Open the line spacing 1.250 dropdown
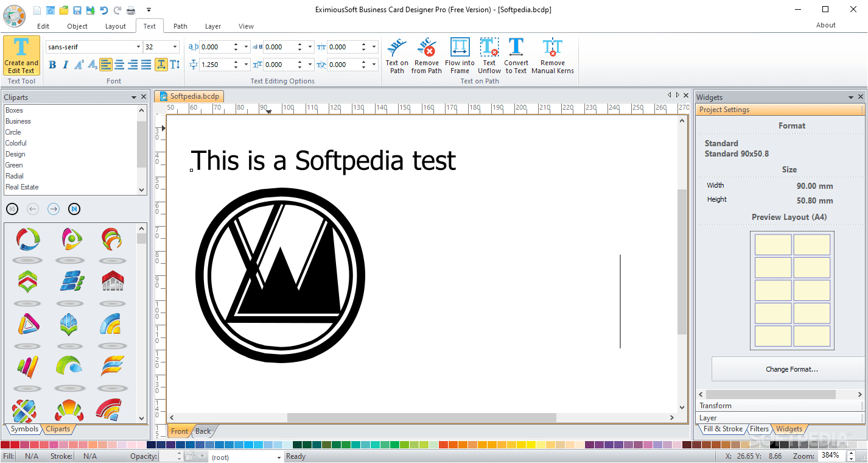Image resolution: width=868 pixels, height=463 pixels. pos(247,65)
